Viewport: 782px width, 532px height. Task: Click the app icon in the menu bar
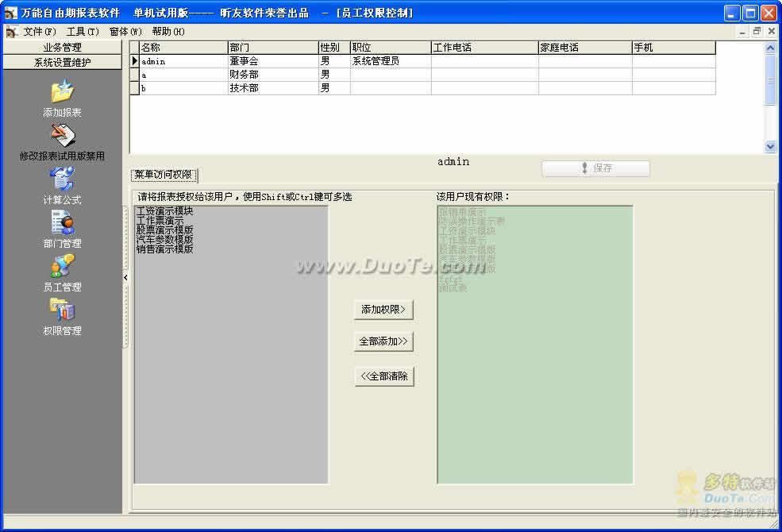[x=12, y=32]
